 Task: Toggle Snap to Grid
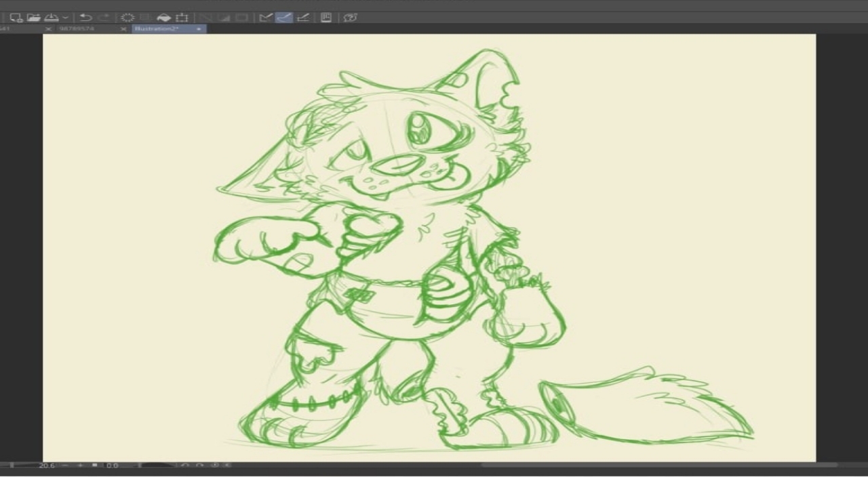click(x=303, y=18)
